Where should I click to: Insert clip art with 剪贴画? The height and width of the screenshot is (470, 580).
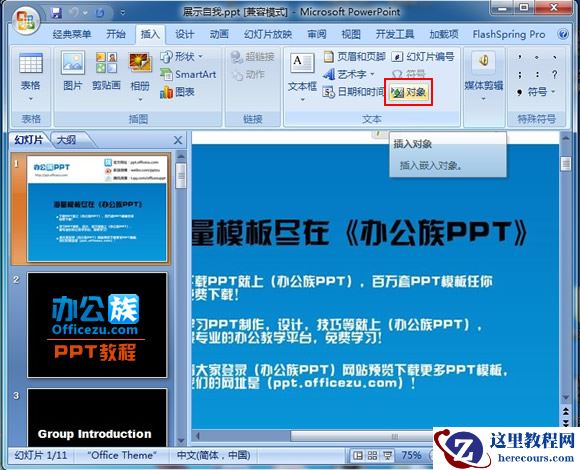click(x=106, y=71)
